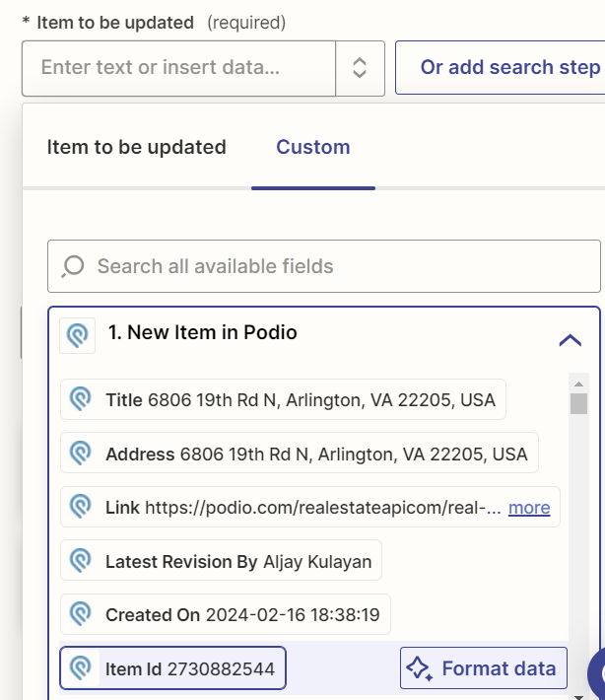
Task: Collapse the '1. New Item in Podio' section
Action: tap(571, 340)
